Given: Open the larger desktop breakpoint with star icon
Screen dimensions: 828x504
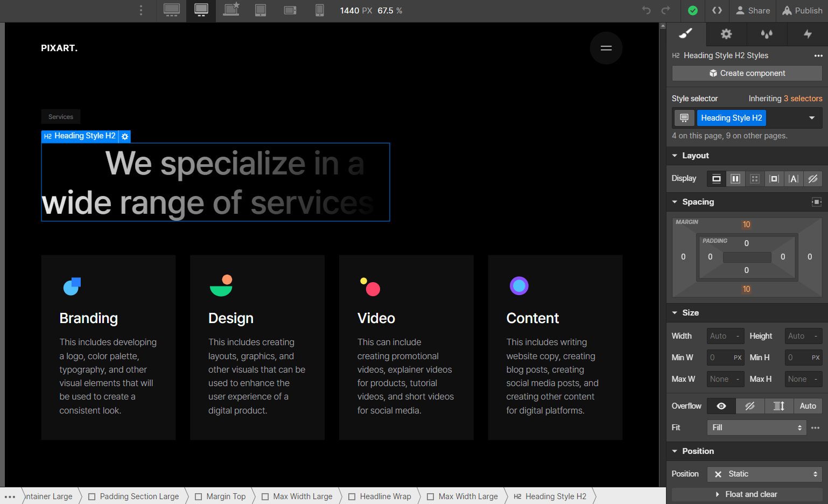Looking at the screenshot, I should 231,10.
